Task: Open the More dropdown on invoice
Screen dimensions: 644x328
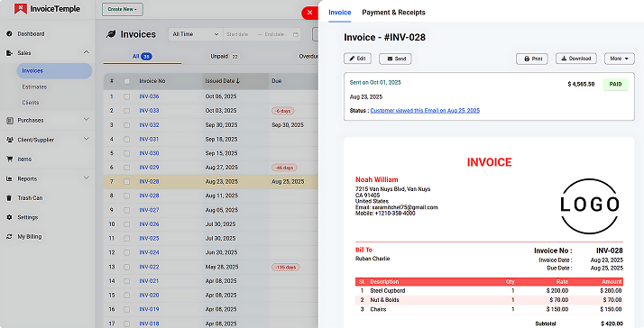Action: click(x=620, y=59)
